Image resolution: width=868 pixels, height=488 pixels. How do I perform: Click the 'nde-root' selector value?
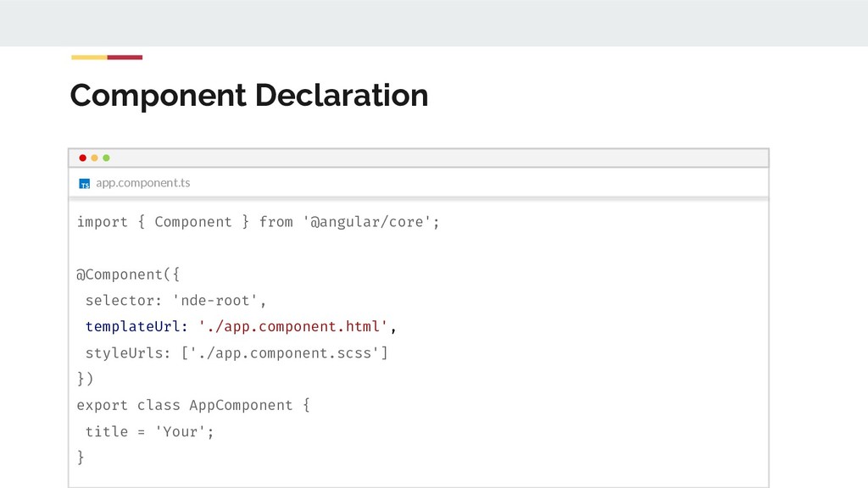tap(219, 301)
